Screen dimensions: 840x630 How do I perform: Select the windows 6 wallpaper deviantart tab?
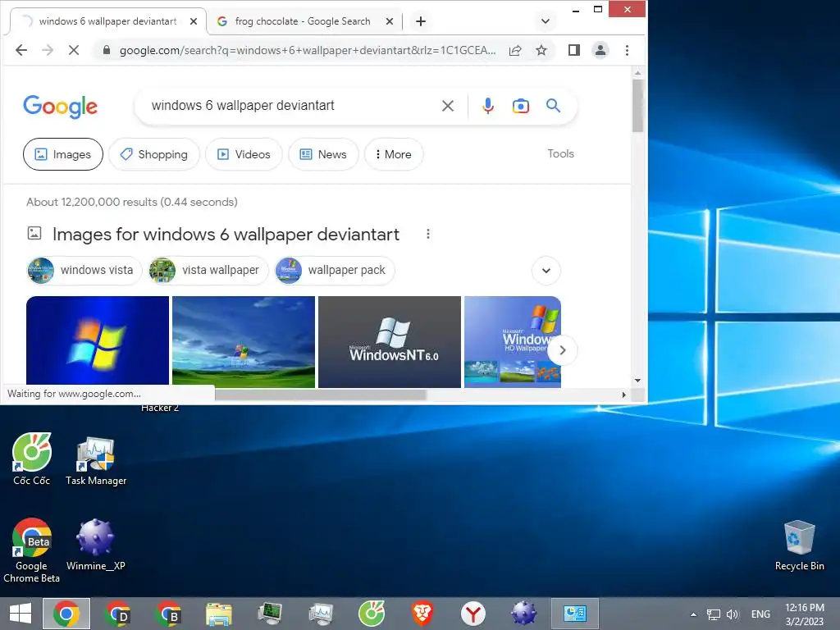(x=107, y=21)
